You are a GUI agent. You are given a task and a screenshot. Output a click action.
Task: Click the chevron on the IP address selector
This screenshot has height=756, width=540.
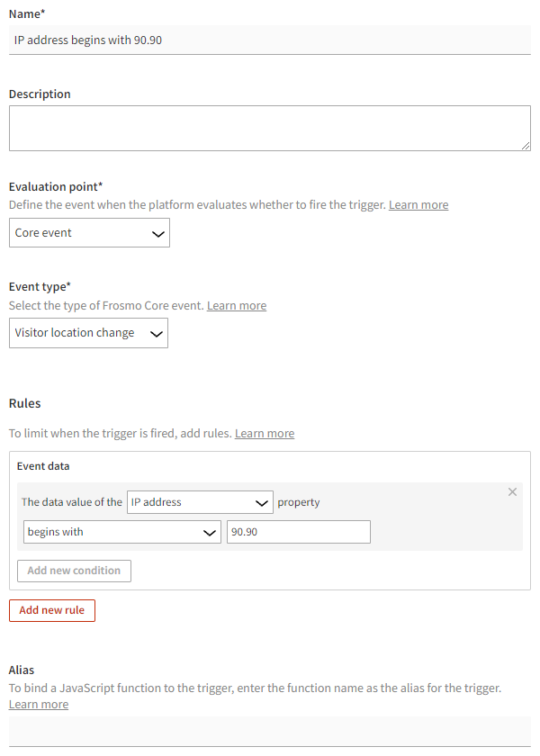(262, 502)
